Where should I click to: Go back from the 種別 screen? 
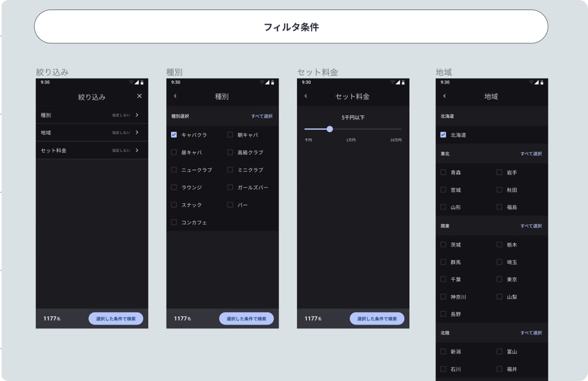tap(175, 96)
